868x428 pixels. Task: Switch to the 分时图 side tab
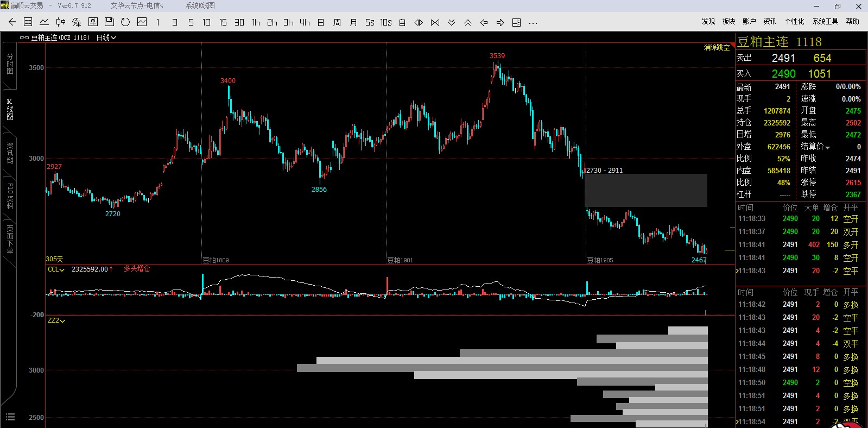coord(10,64)
